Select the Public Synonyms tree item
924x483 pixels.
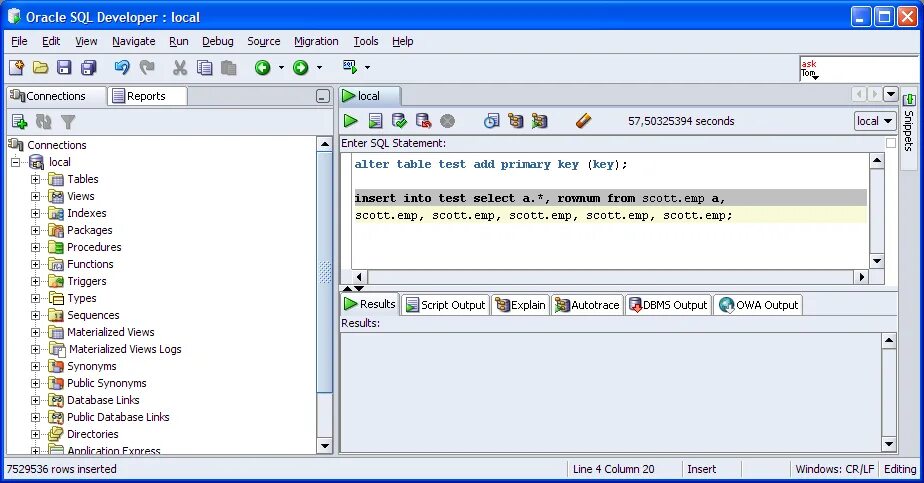pos(107,383)
